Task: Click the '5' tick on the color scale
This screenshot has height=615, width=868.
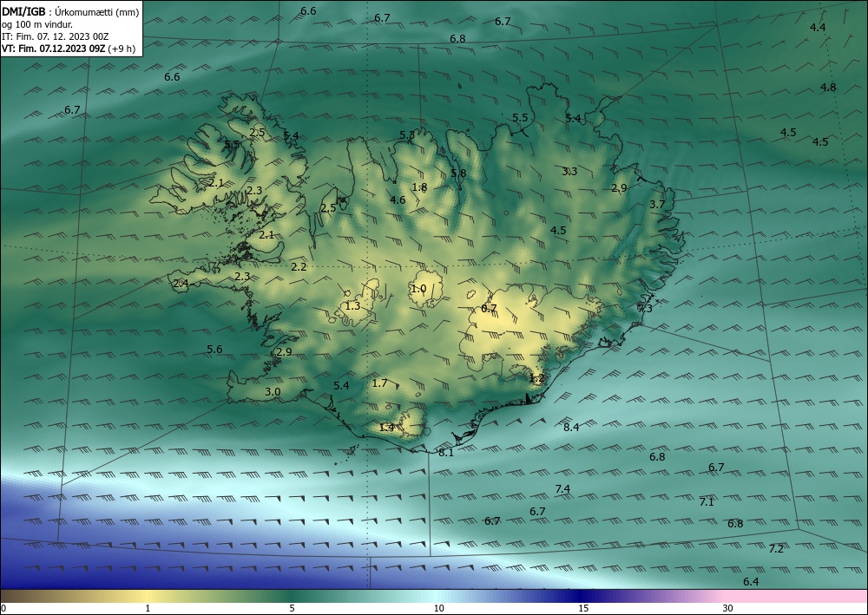Action: (x=292, y=609)
